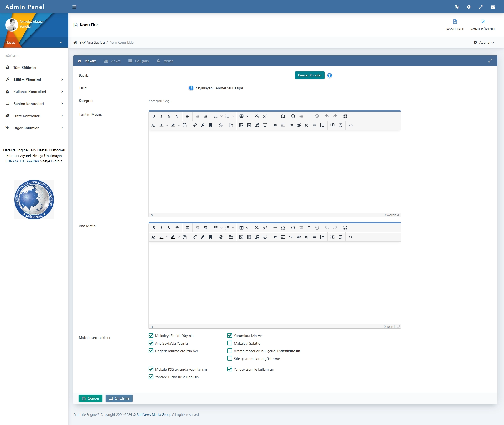Uncheck Makaleyi Site'de Yayınla

tap(151, 335)
